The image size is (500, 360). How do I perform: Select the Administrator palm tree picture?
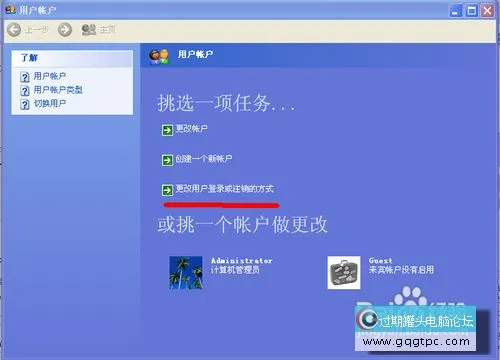tap(186, 272)
